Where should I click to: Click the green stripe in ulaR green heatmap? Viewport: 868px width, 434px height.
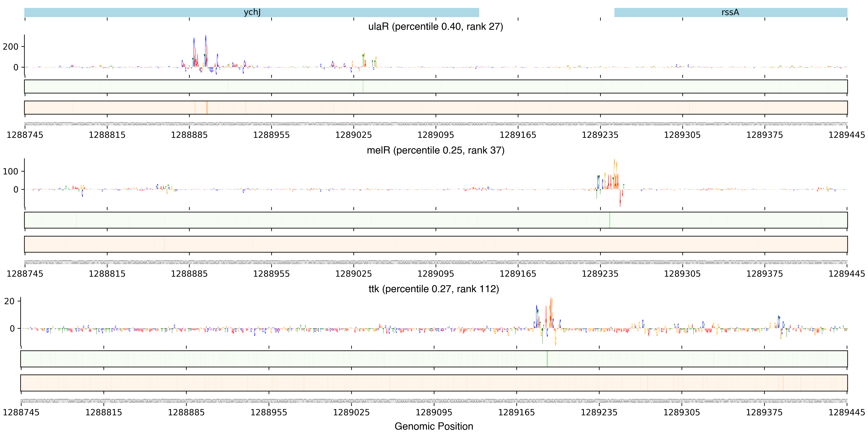point(363,87)
